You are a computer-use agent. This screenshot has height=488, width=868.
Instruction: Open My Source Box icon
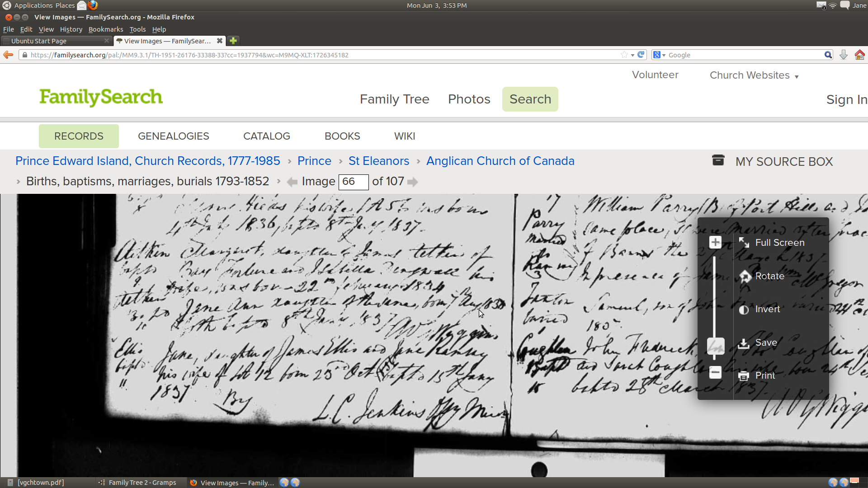(x=718, y=160)
